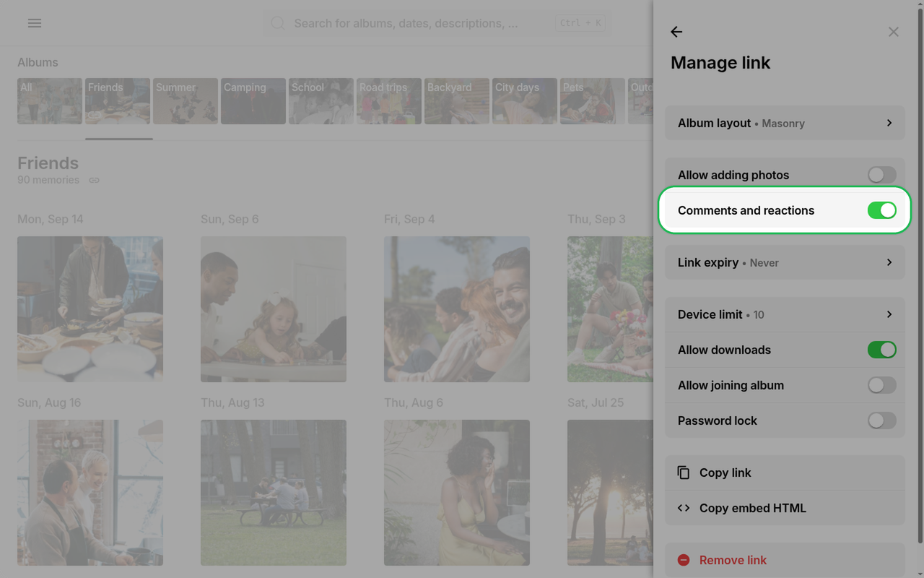
Task: Select the City days album
Action: [525, 101]
